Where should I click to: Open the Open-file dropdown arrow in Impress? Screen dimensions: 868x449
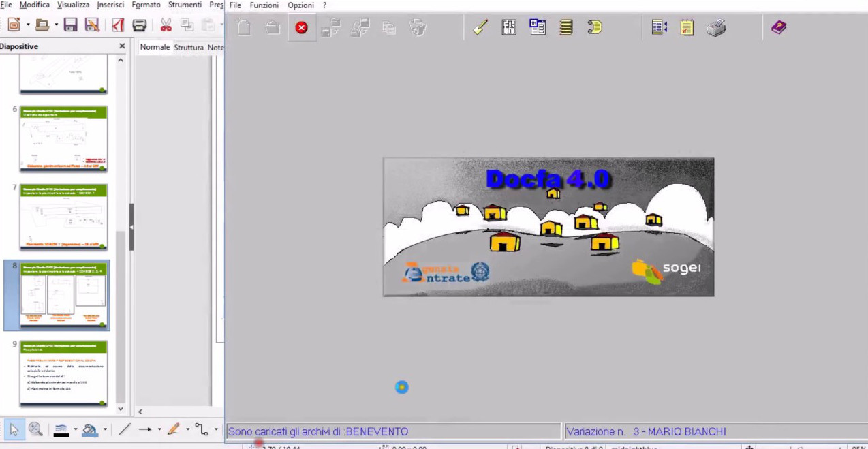point(56,26)
